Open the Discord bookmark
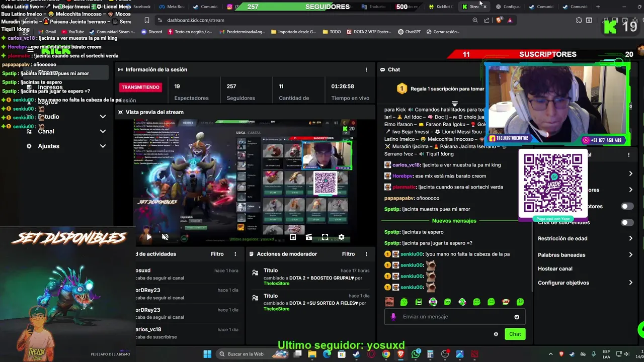Image resolution: width=644 pixels, height=362 pixels. pyautogui.click(x=151, y=32)
